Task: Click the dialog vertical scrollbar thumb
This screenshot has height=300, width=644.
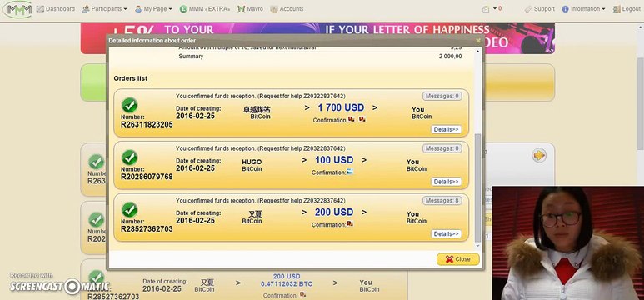Action: pos(477,187)
